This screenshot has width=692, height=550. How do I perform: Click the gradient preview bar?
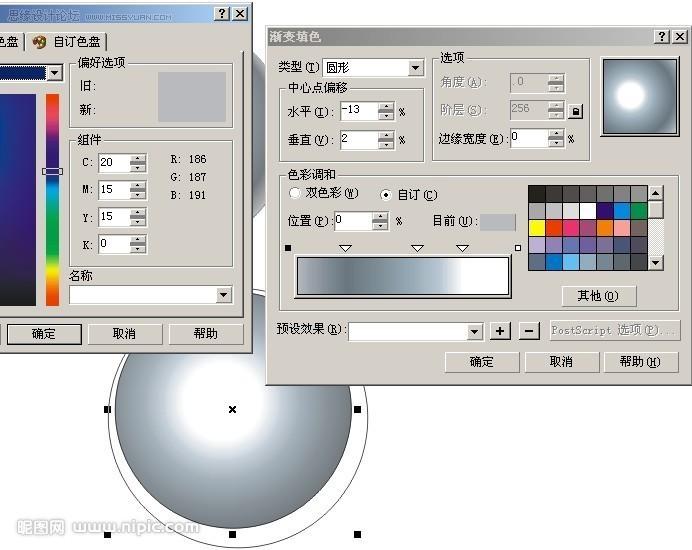(x=403, y=276)
